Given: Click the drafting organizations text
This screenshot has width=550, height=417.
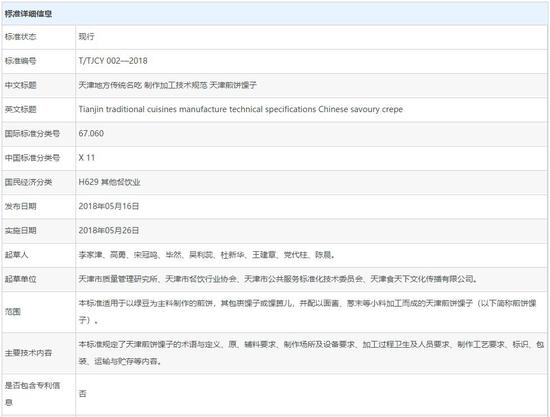Looking at the screenshot, I should pyautogui.click(x=278, y=279).
